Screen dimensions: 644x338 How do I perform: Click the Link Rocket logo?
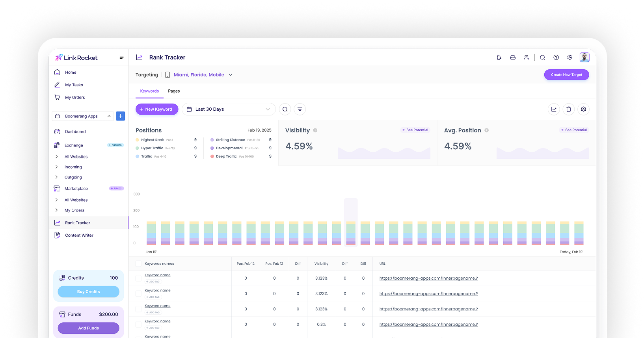(x=76, y=58)
